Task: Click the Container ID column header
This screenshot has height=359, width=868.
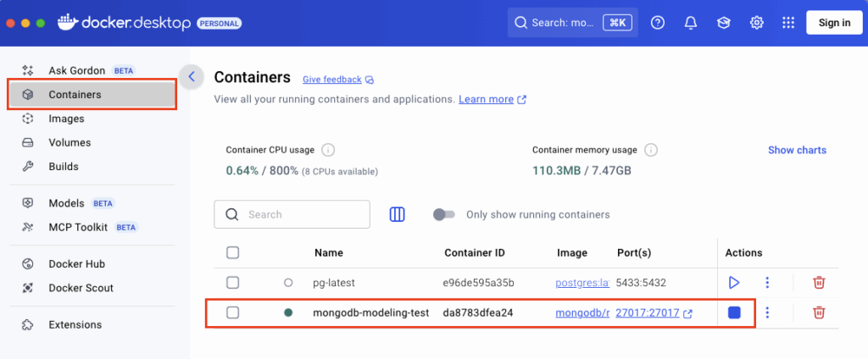Action: coord(475,253)
